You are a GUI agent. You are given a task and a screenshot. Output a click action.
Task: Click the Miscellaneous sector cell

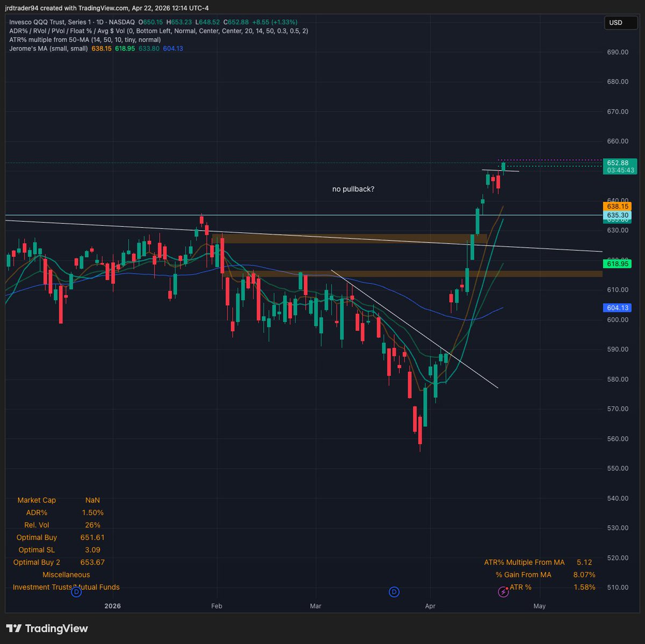click(66, 575)
